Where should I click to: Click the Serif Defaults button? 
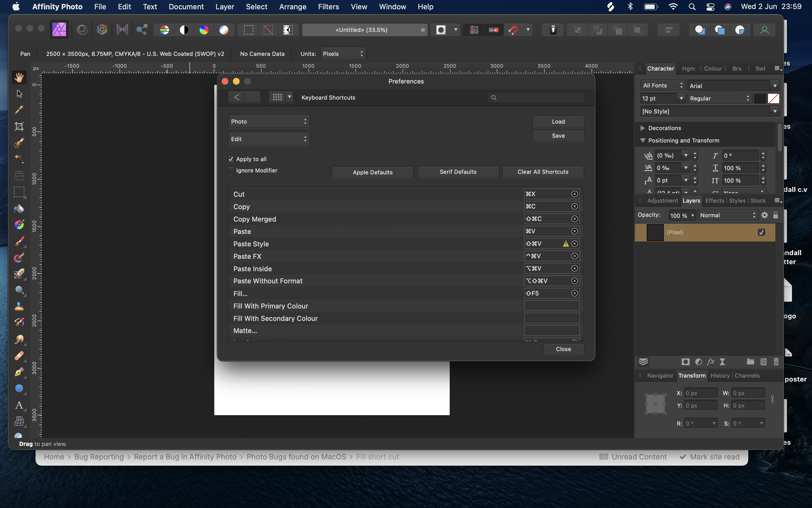458,172
